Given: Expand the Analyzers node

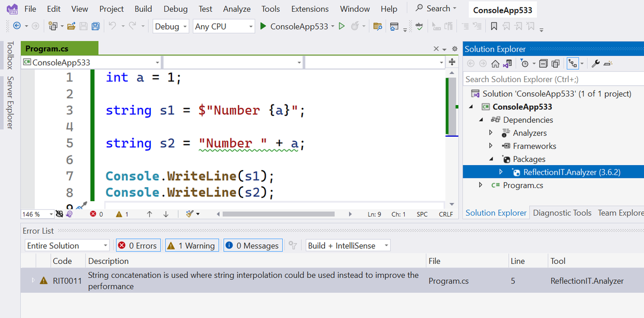Looking at the screenshot, I should [x=491, y=133].
